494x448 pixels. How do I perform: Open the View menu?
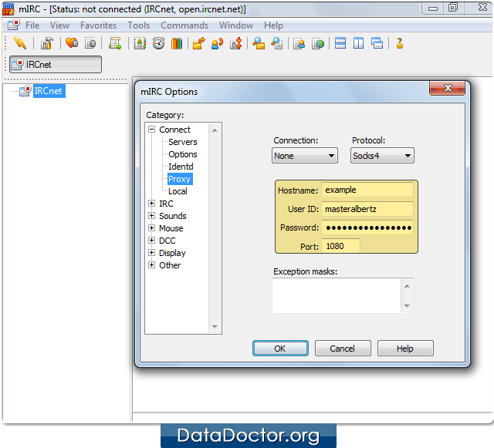point(59,25)
